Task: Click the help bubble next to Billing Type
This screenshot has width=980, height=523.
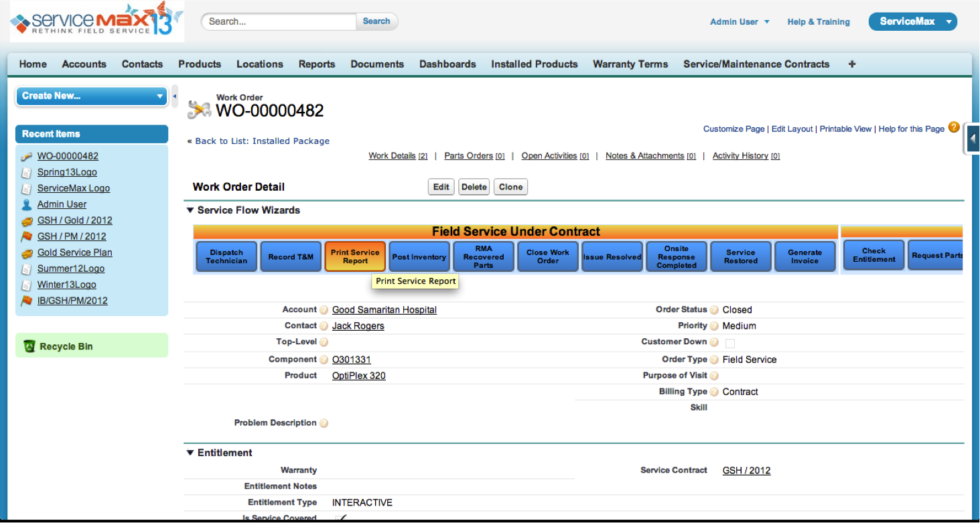Action: [x=715, y=392]
